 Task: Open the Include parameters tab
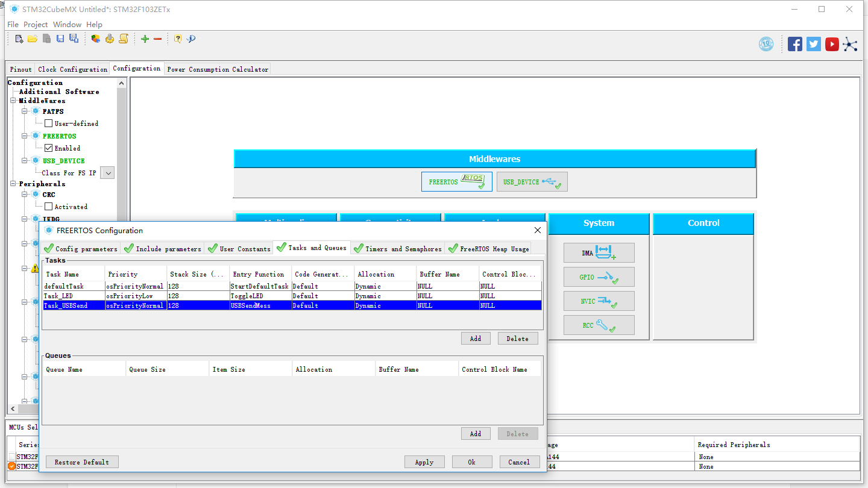pos(162,248)
